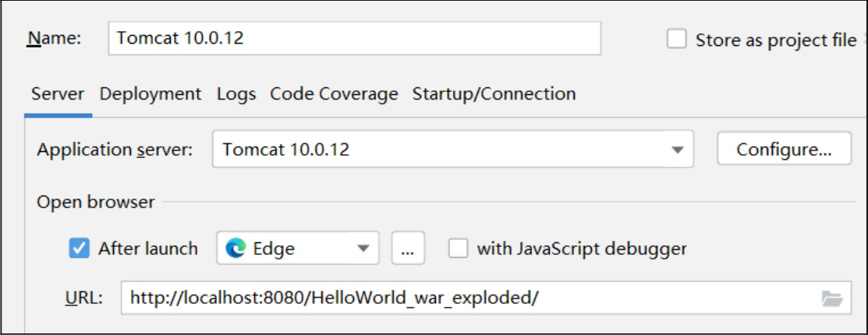This screenshot has width=868, height=335.
Task: Focus the URL input field
Action: tap(468, 298)
